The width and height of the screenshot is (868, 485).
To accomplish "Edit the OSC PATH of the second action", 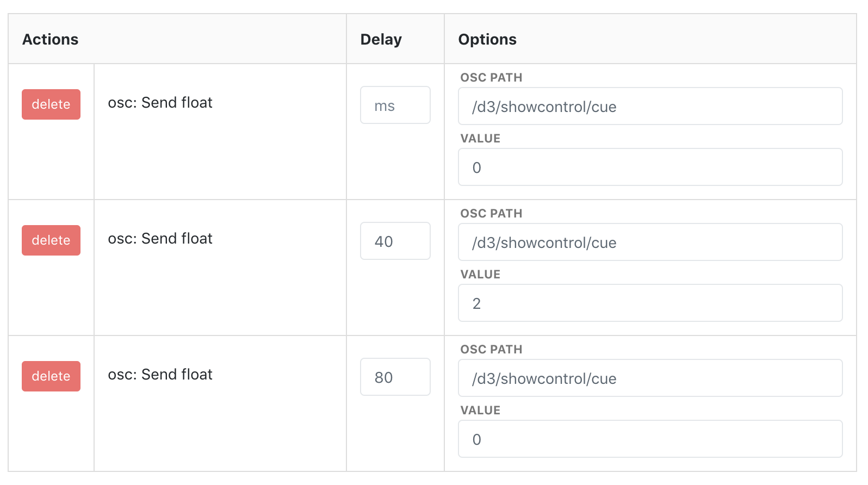I will pyautogui.click(x=650, y=242).
